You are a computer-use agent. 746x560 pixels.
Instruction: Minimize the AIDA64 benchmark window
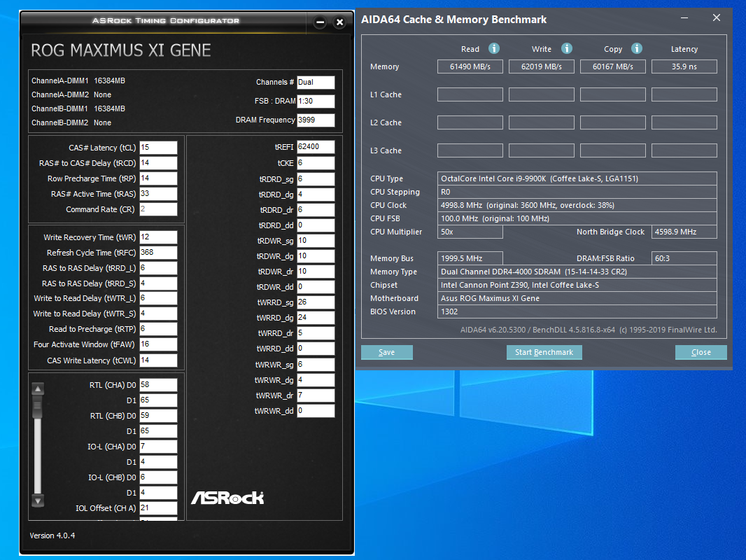click(x=684, y=18)
